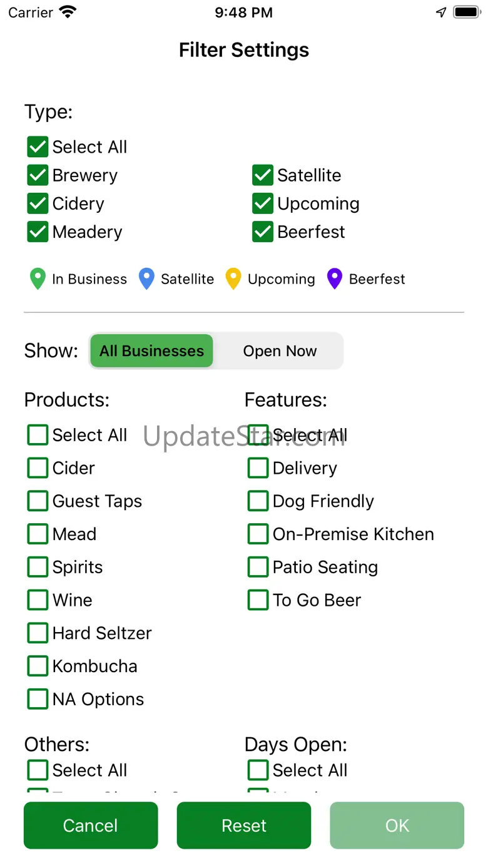Uncheck the Beerfest type checkbox
This screenshot has height=868, width=488.
263,232
